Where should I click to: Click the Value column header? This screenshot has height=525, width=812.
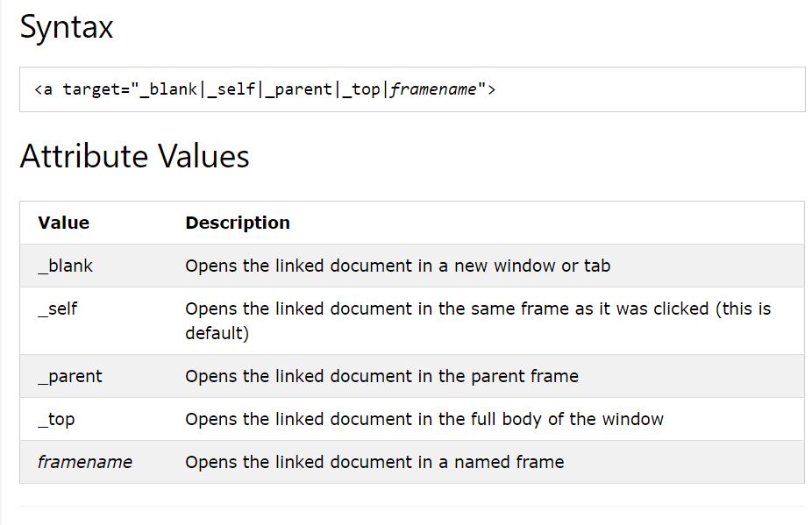tap(63, 223)
